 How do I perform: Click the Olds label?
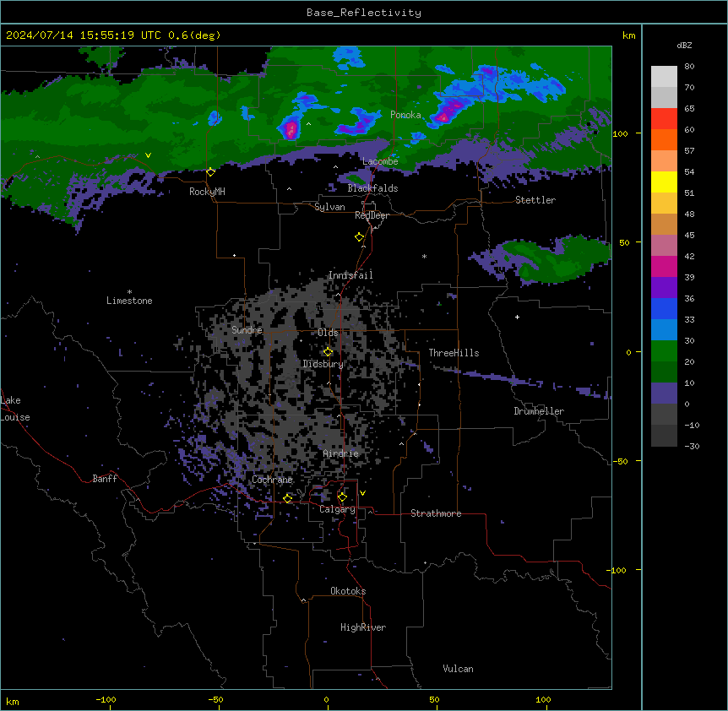[x=328, y=333]
